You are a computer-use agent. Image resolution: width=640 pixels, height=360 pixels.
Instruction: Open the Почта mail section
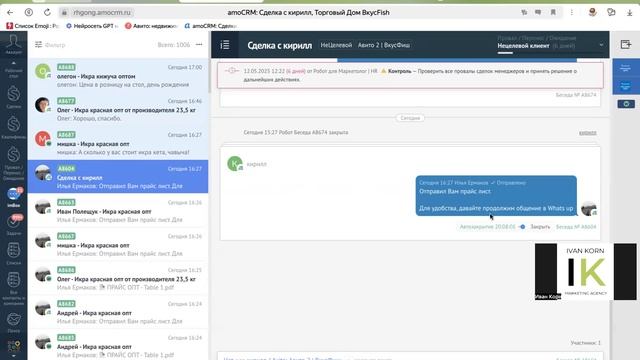(x=13, y=322)
